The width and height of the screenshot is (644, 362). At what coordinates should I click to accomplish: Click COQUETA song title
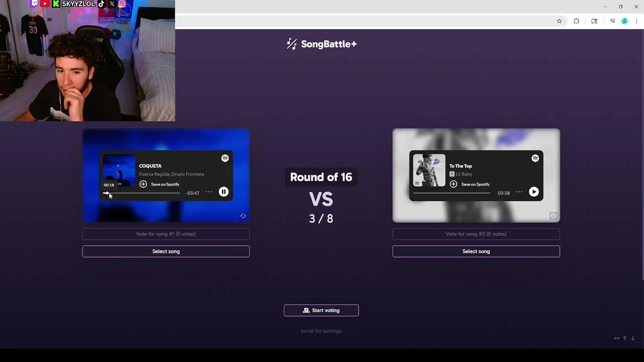[x=150, y=166]
